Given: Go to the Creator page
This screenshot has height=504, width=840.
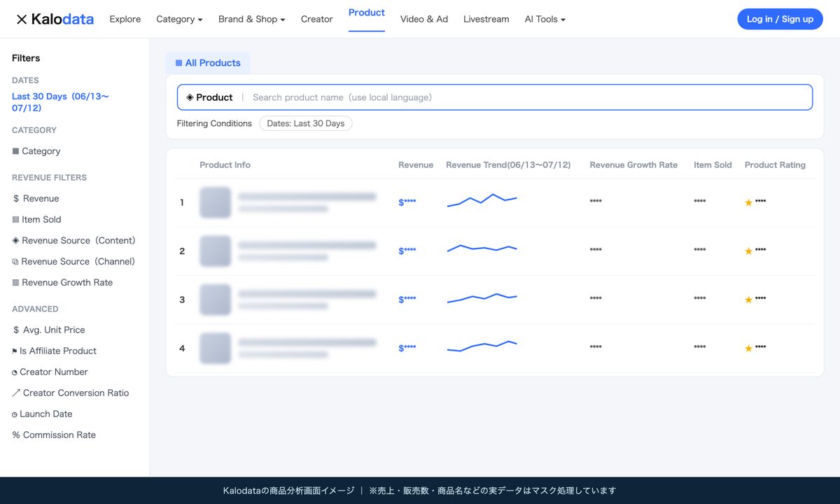Looking at the screenshot, I should [x=317, y=19].
